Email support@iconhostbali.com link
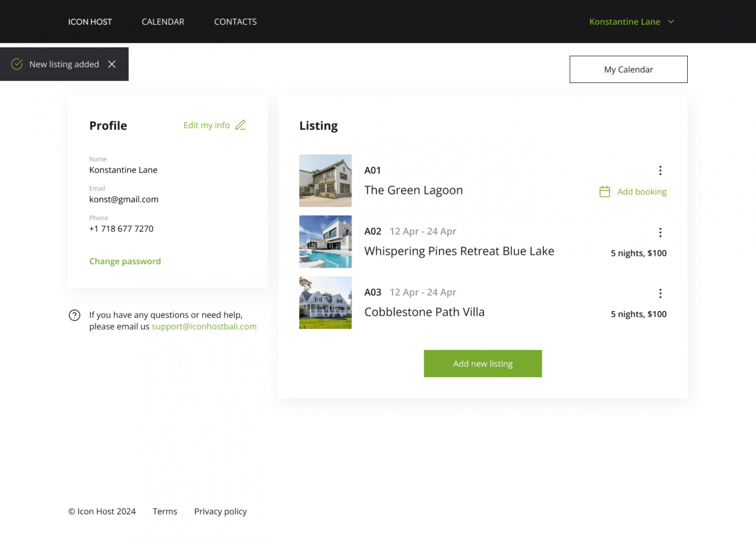 click(204, 326)
